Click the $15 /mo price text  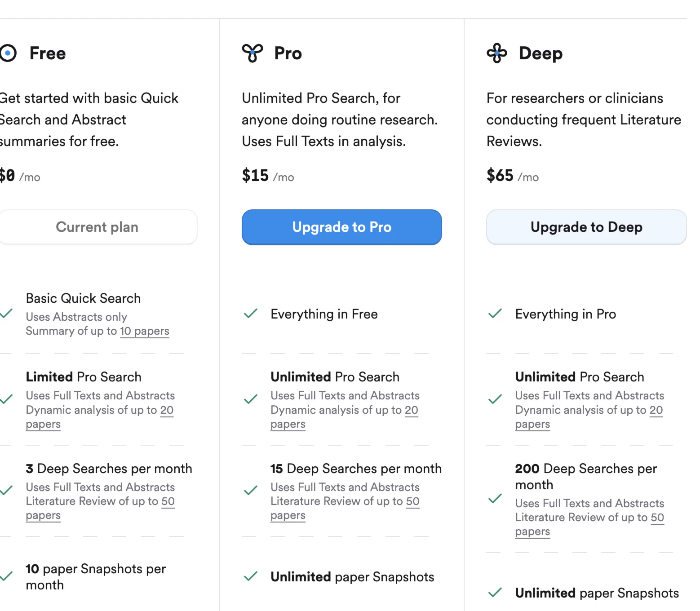point(268,176)
